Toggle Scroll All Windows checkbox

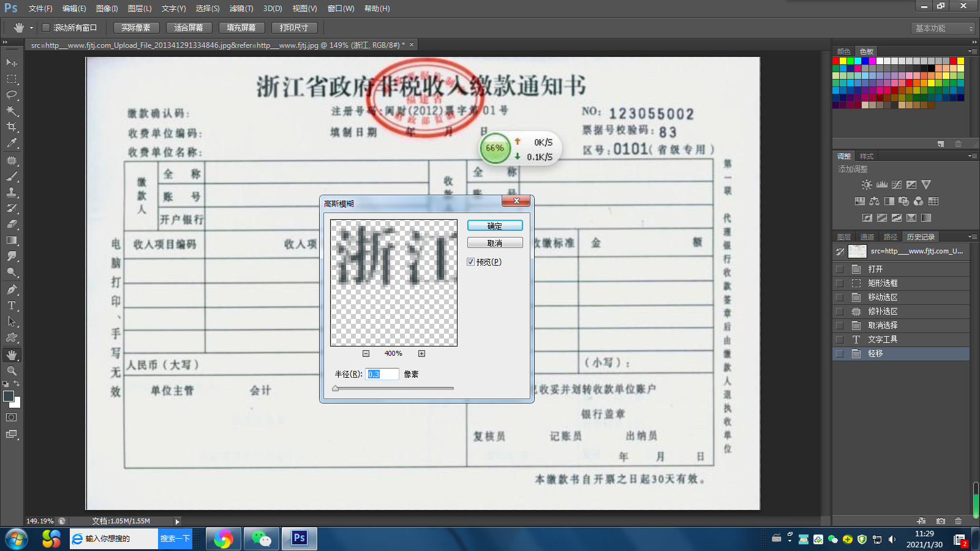click(x=46, y=28)
